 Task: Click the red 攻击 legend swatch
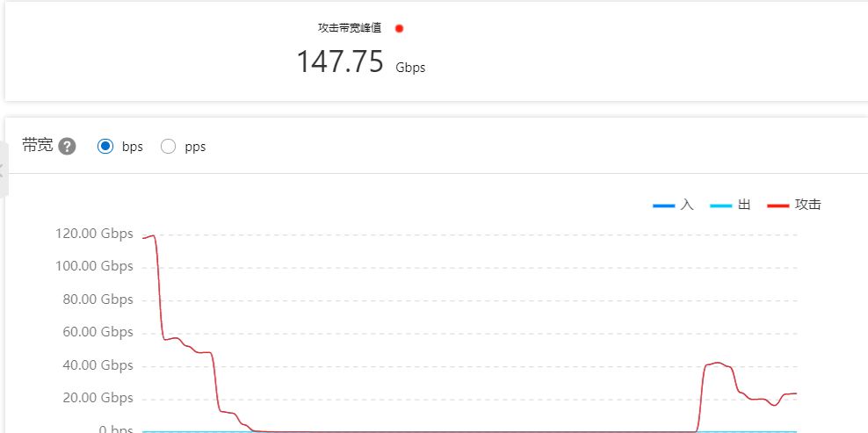click(x=778, y=206)
